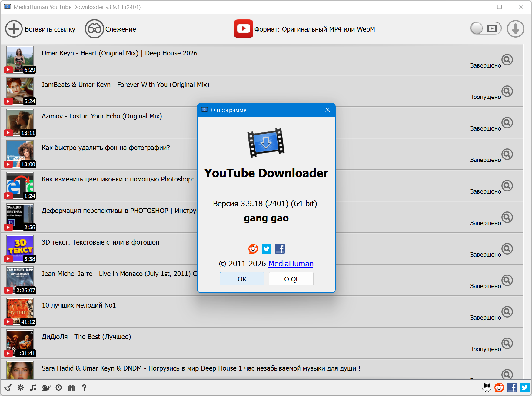This screenshot has width=532, height=396.
Task: Click 'Пропущено' status on ДиДюЛя row
Action: click(x=485, y=349)
